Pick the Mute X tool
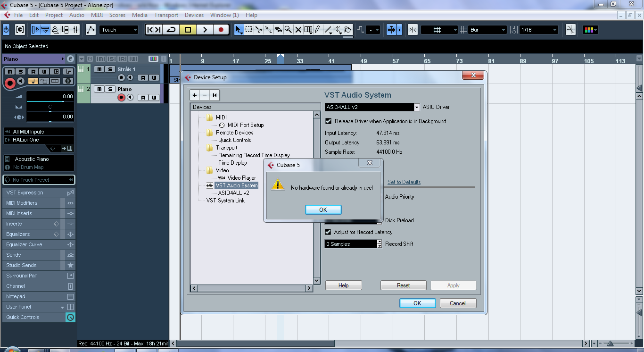Viewport: 644px width, 352px height. pyautogui.click(x=298, y=30)
